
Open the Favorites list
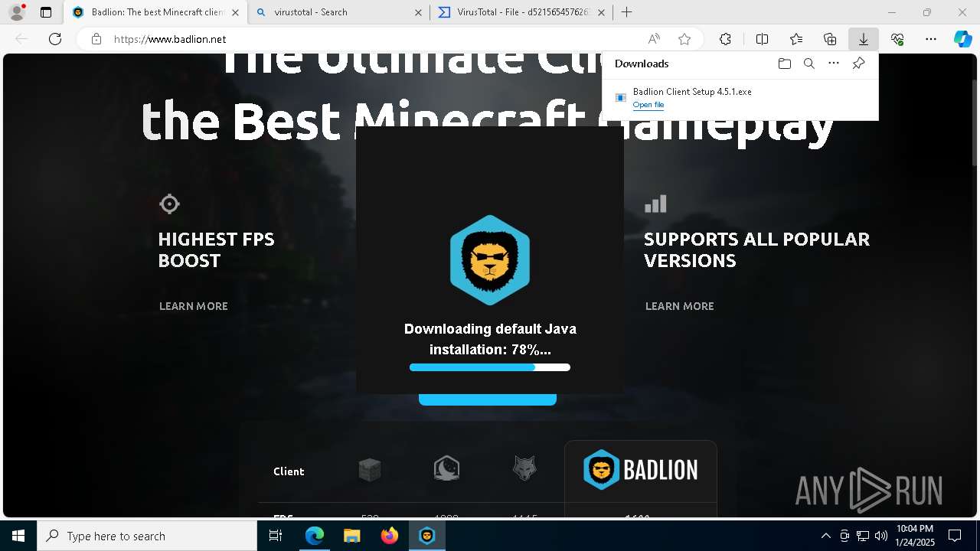point(796,39)
